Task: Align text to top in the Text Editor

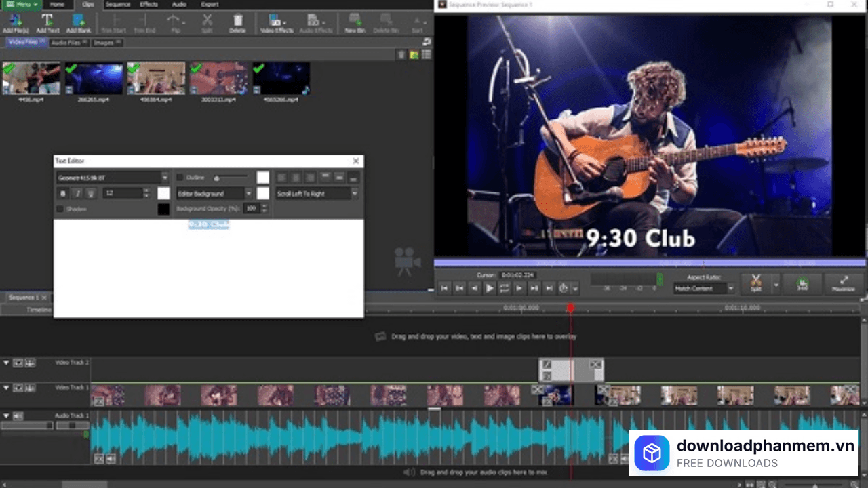Action: pyautogui.click(x=325, y=178)
